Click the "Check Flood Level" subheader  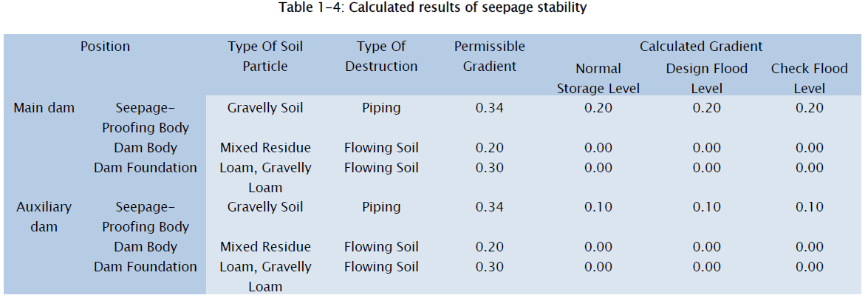click(x=809, y=78)
